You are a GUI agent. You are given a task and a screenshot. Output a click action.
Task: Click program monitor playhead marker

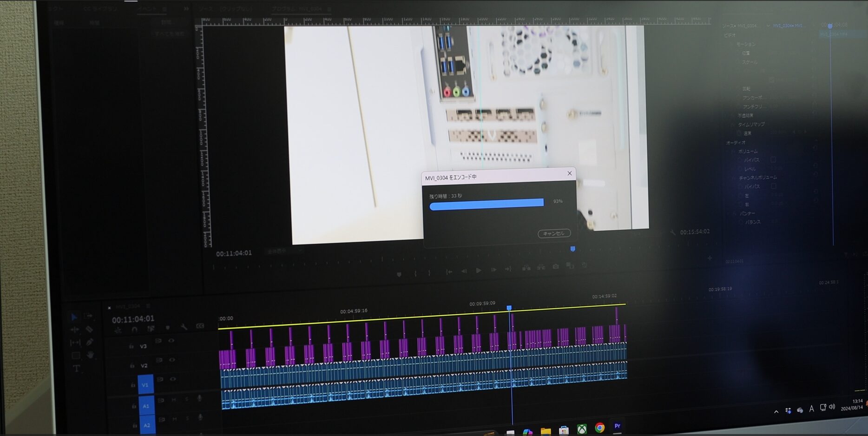click(573, 249)
